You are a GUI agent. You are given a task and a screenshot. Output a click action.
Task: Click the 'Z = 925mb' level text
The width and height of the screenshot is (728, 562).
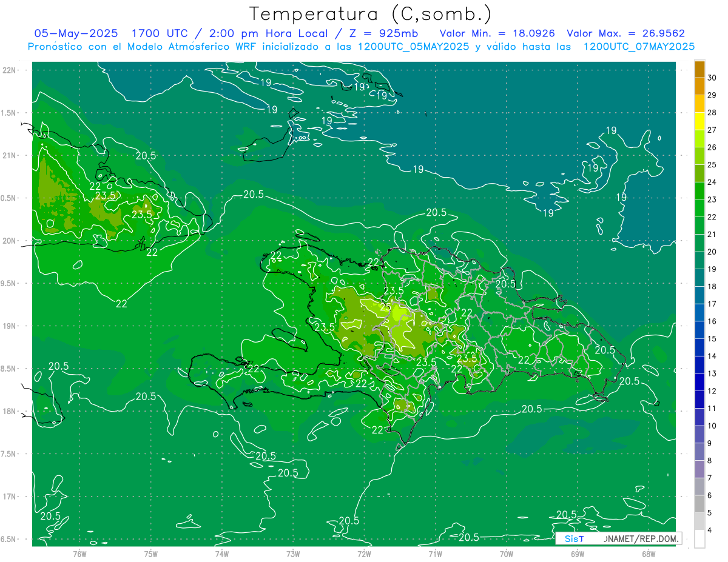(x=382, y=33)
